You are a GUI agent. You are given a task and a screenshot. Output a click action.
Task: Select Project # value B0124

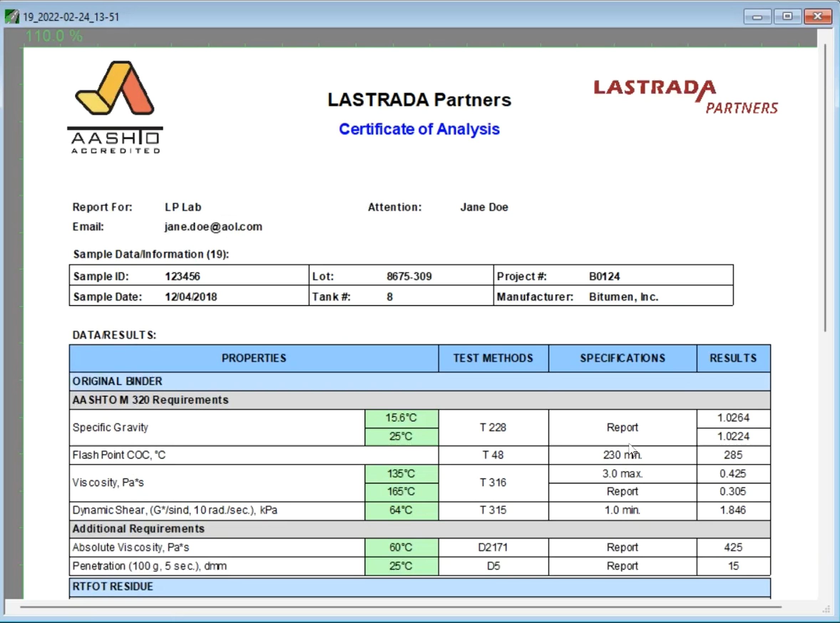click(x=604, y=277)
